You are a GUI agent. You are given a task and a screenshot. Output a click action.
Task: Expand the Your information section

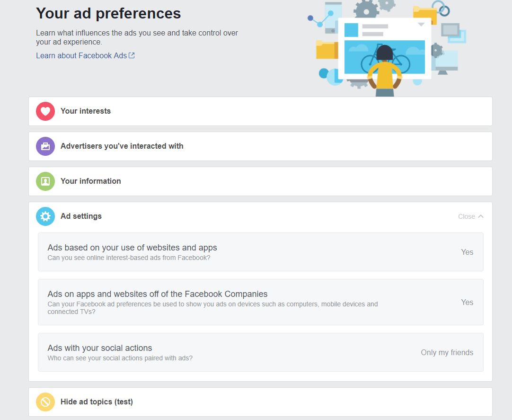point(260,181)
